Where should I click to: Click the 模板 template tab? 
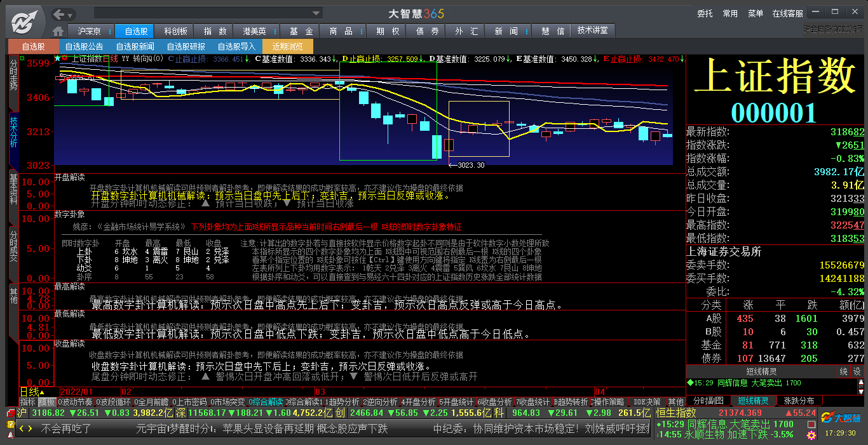(46, 402)
